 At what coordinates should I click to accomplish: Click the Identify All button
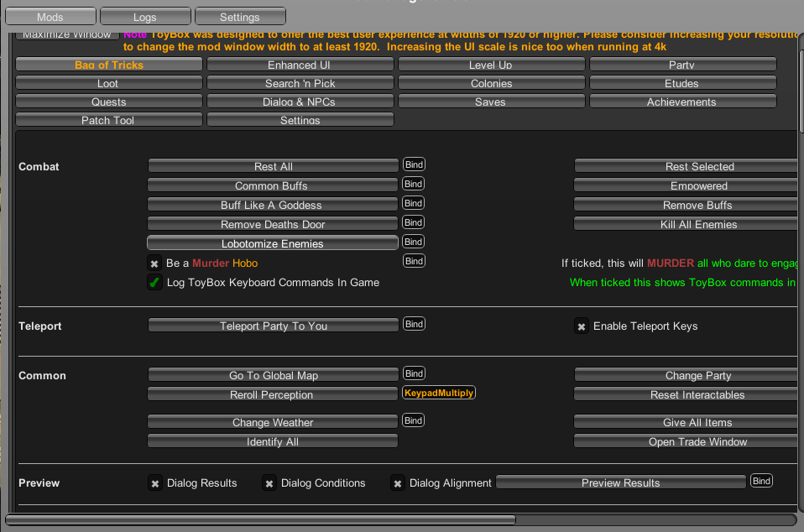click(x=272, y=441)
